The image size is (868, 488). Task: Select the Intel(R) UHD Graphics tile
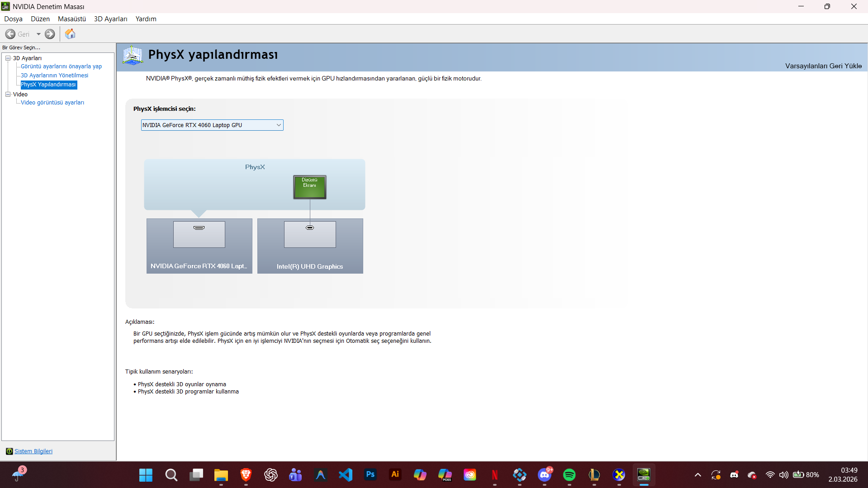click(310, 246)
